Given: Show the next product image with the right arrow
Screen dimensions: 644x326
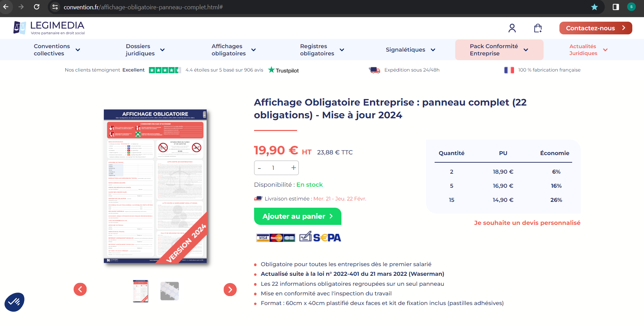Looking at the screenshot, I should 230,290.
